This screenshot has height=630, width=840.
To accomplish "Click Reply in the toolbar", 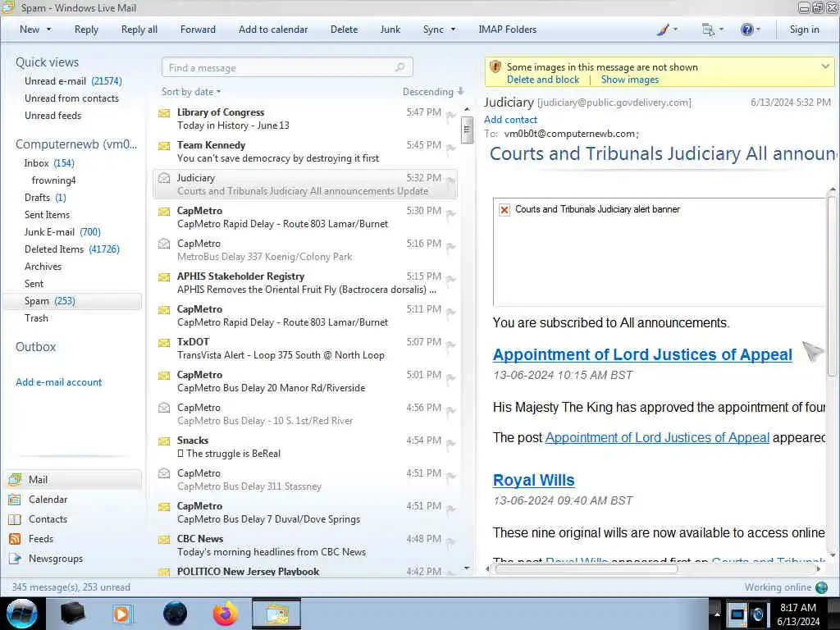I will click(86, 30).
